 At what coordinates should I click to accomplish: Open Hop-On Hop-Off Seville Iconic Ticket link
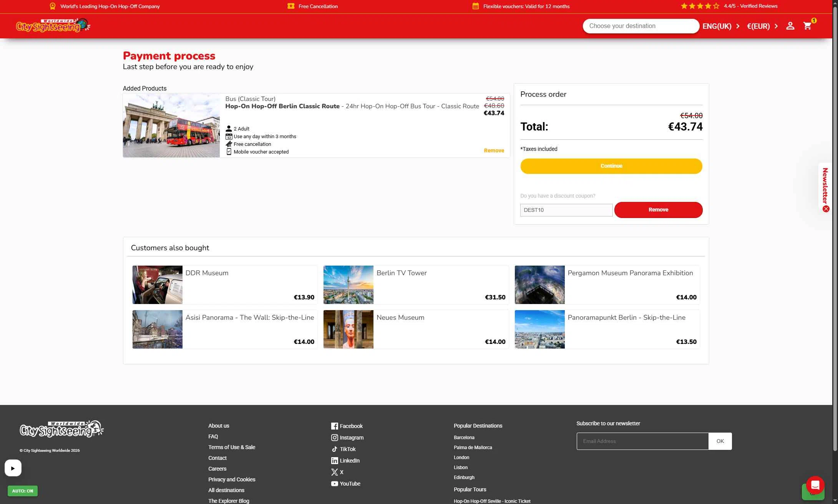492,501
